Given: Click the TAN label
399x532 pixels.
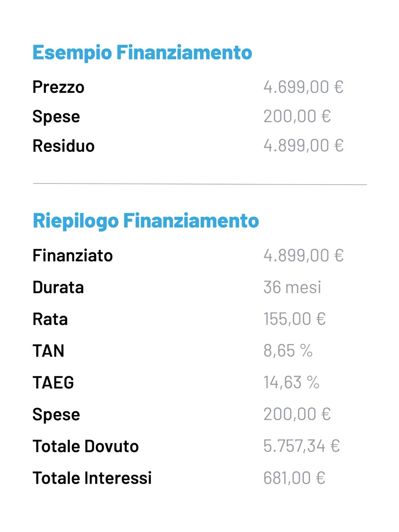Looking at the screenshot, I should point(48,351).
